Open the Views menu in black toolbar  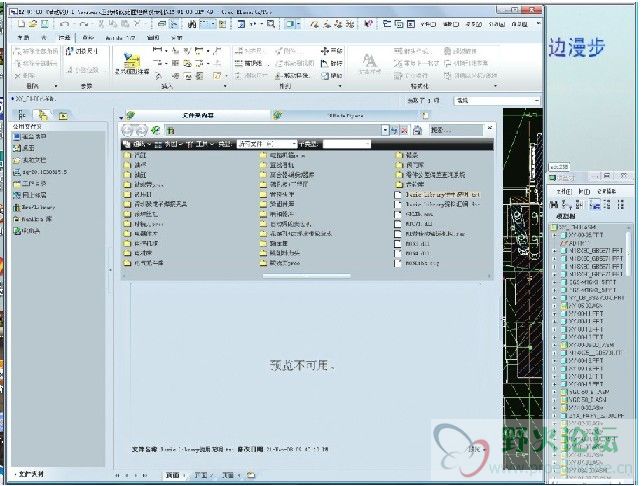pyautogui.click(x=168, y=144)
